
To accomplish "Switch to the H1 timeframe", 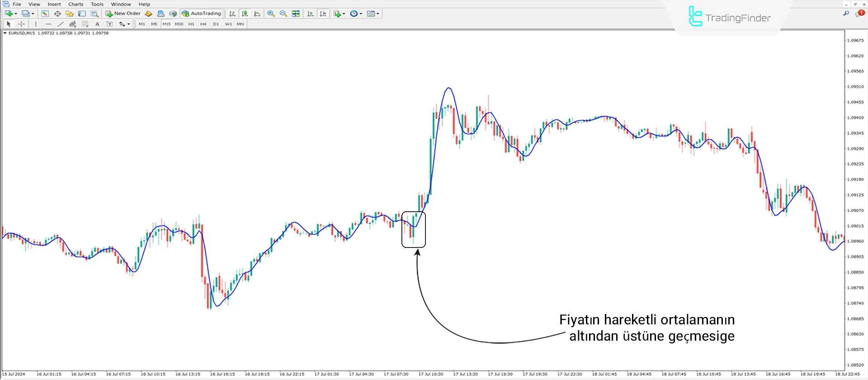I will (191, 24).
